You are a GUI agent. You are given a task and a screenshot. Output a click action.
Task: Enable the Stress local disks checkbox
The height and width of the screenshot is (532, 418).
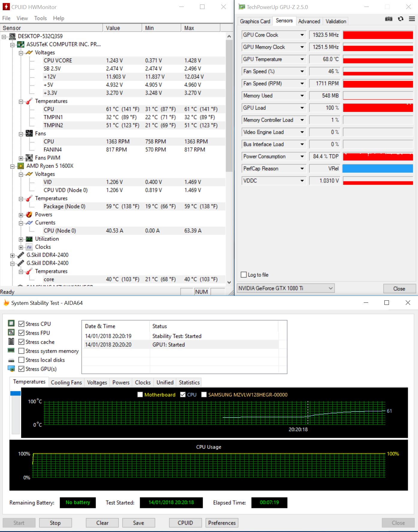coord(21,360)
